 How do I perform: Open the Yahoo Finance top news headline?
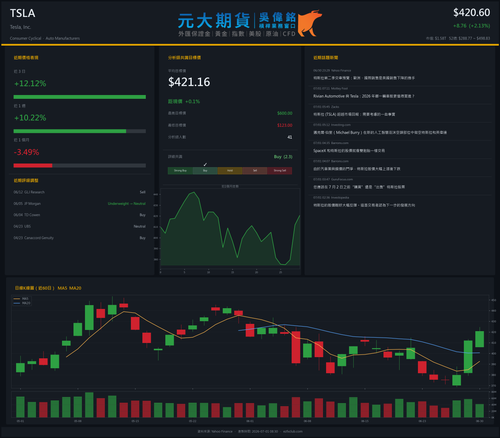coord(364,78)
